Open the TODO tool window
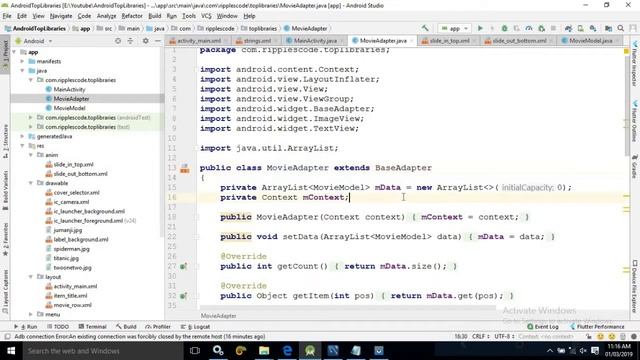 tap(58, 327)
